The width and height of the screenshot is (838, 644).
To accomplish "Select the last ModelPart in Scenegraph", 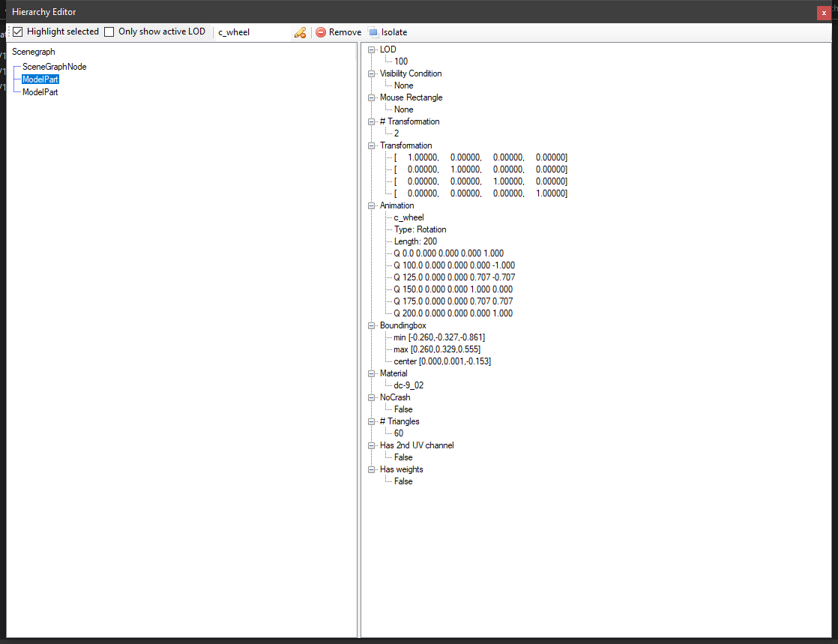I will click(40, 92).
